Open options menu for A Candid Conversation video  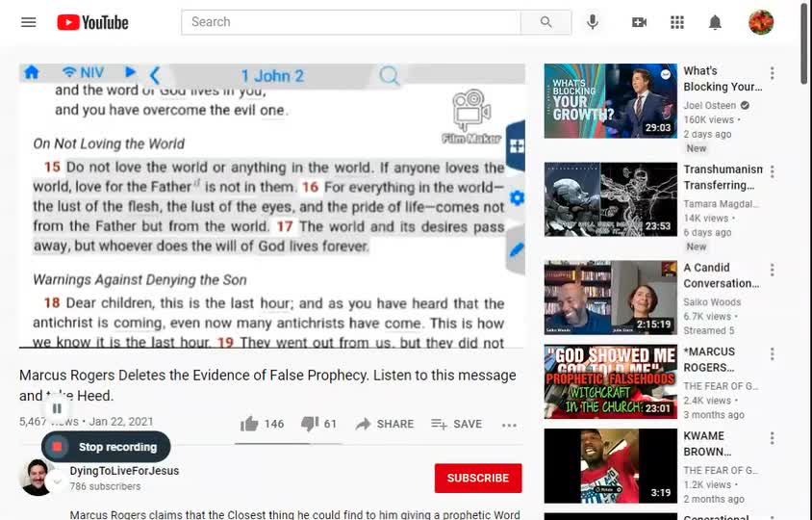[773, 270]
